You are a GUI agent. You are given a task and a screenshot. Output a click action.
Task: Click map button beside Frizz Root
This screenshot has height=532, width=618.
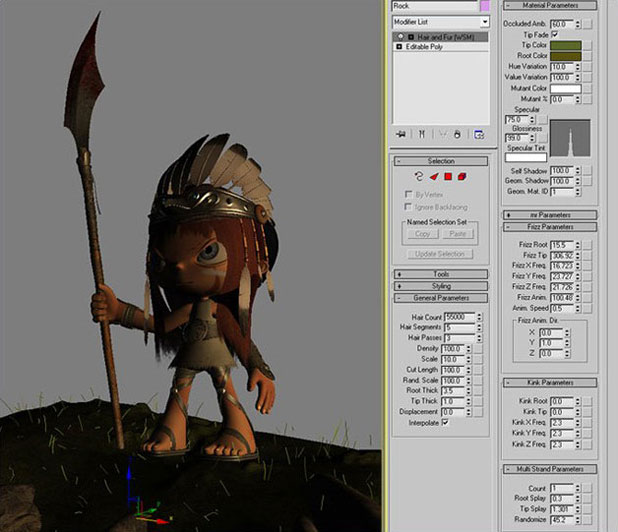(x=587, y=245)
